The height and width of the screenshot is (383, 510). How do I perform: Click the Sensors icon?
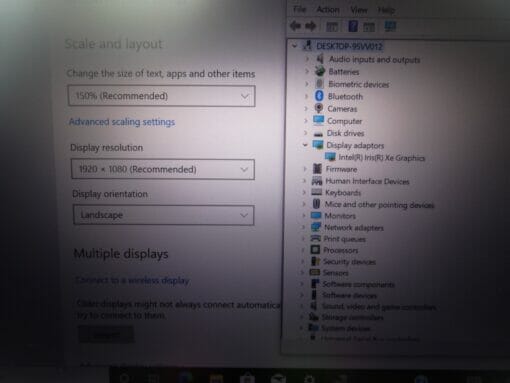[x=315, y=272]
